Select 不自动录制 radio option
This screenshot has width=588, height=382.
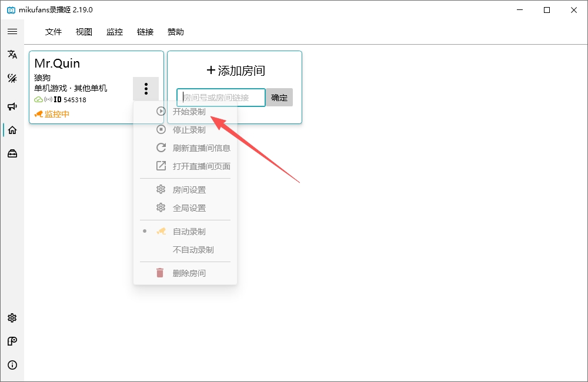[x=185, y=250]
